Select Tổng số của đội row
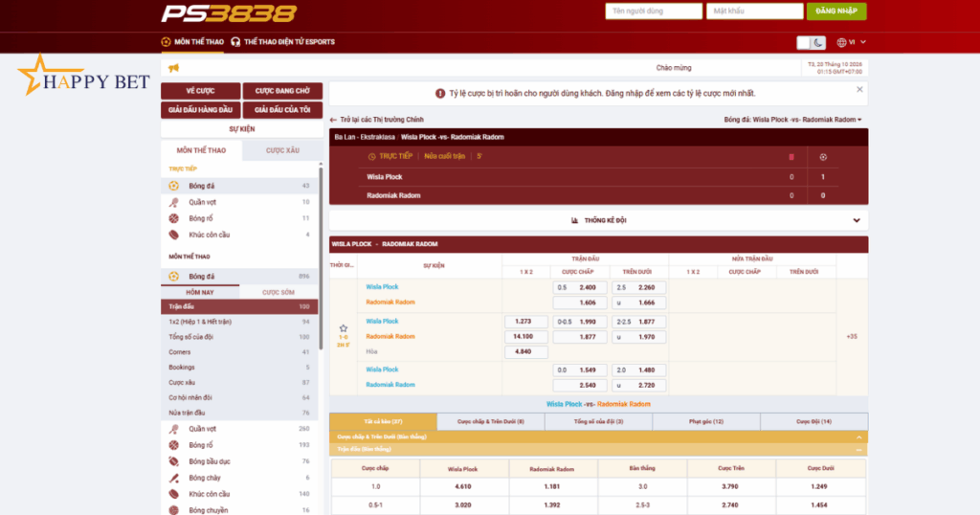 pos(239,337)
